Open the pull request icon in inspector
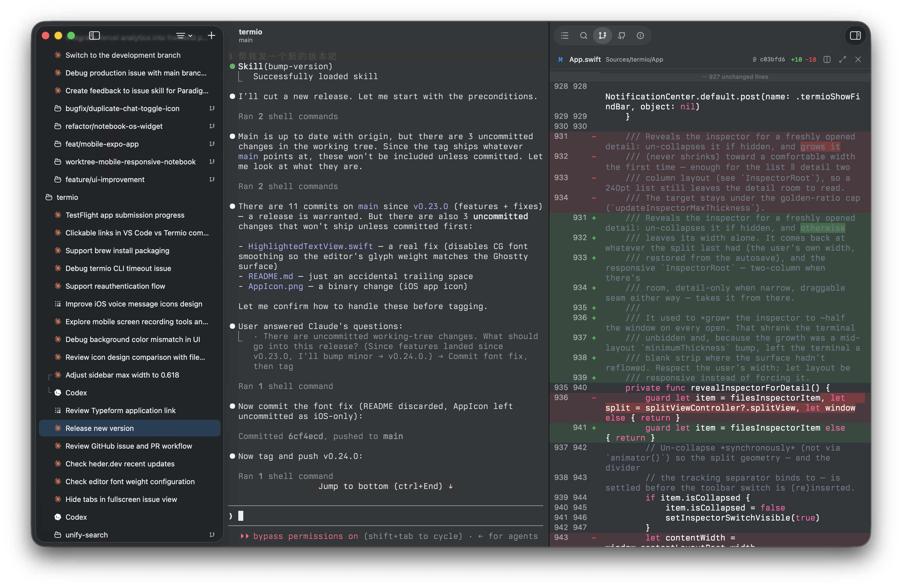Screen dimensions: 902x588 pyautogui.click(x=622, y=36)
